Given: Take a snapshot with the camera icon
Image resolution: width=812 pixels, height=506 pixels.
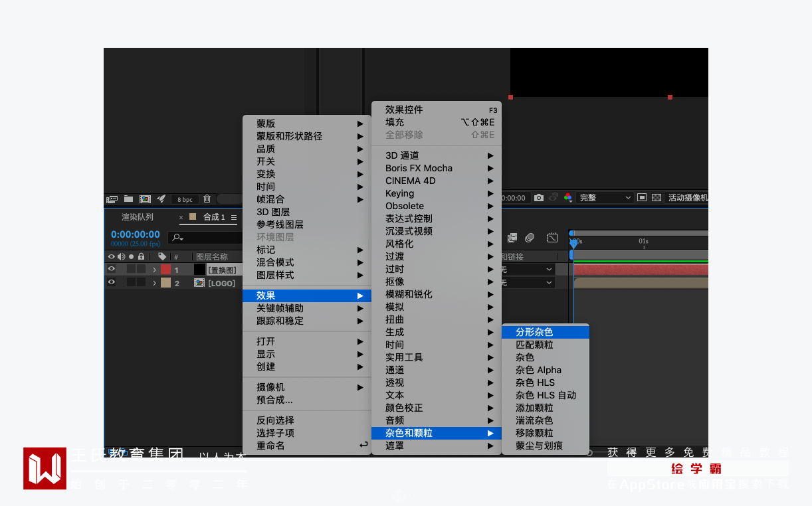Looking at the screenshot, I should [x=539, y=198].
